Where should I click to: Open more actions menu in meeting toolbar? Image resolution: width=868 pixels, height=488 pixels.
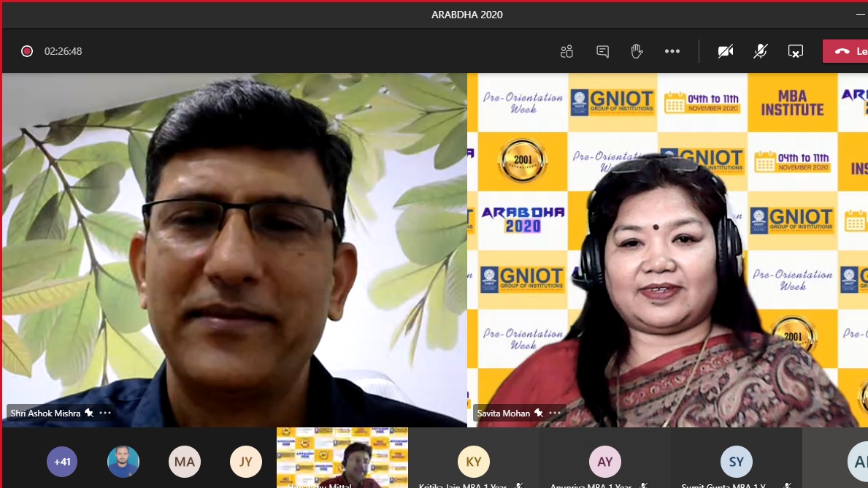click(672, 51)
